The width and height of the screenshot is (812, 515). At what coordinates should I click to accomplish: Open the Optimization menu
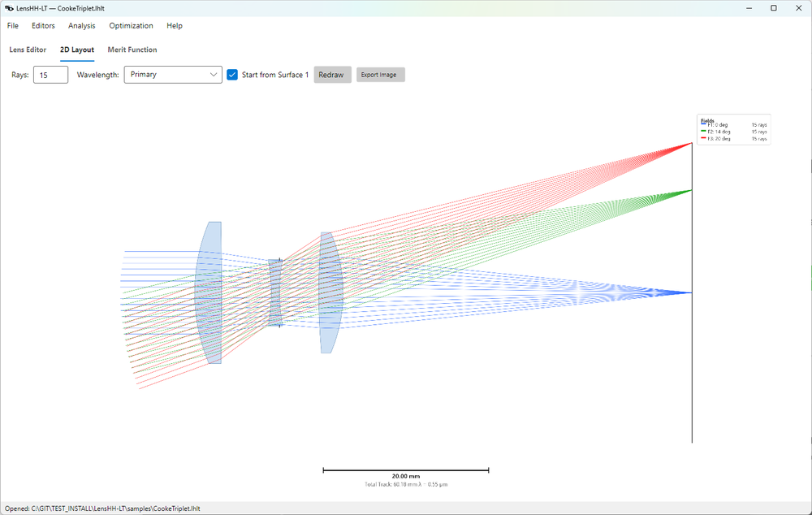click(131, 25)
